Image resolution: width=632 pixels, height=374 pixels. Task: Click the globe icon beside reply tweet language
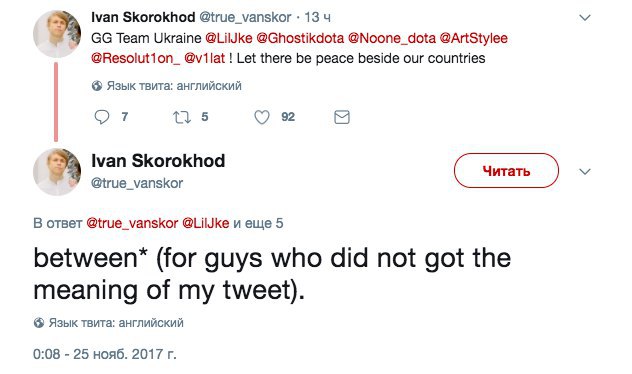(x=39, y=323)
